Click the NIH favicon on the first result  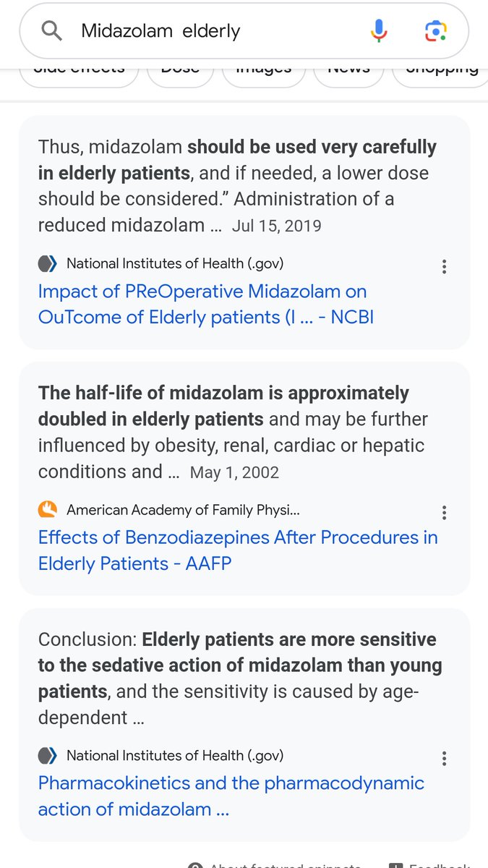(48, 264)
